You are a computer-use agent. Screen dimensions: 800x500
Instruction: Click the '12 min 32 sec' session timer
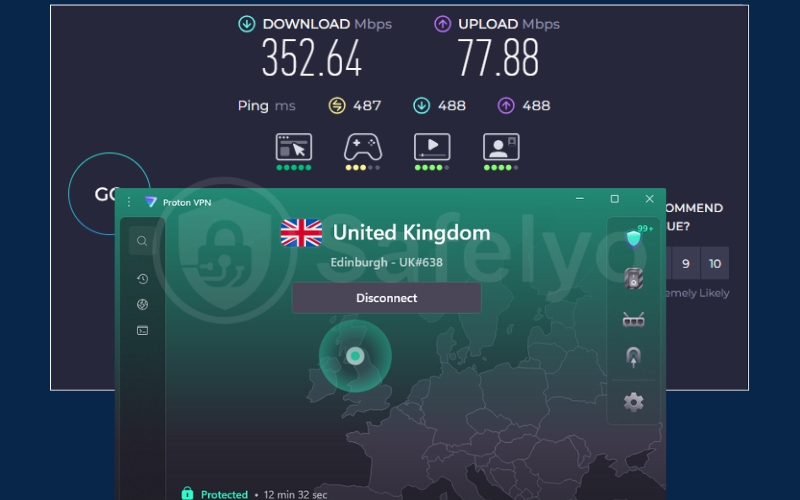[x=295, y=494]
